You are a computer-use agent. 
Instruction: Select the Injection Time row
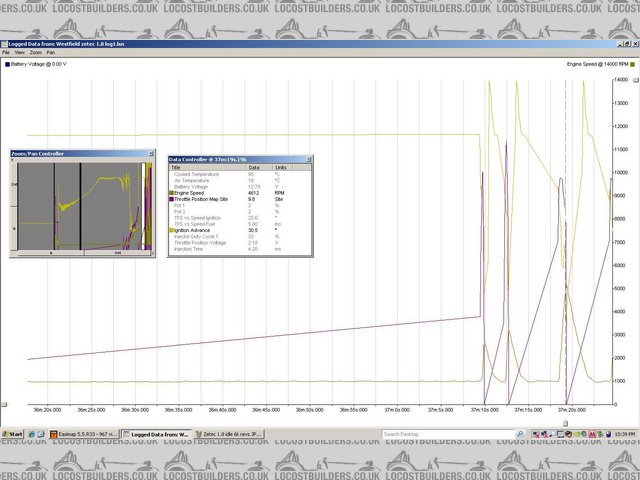pyautogui.click(x=190, y=248)
